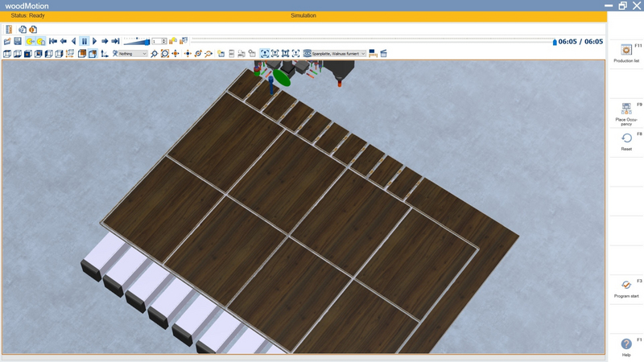The width and height of the screenshot is (644, 362).
Task: Pause the simulation playback
Action: tap(85, 41)
